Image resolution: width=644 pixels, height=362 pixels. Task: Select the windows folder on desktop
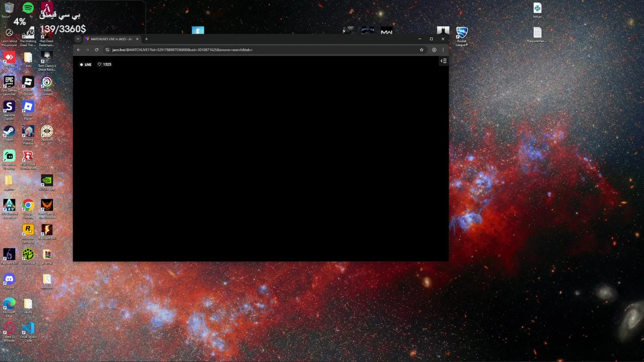click(x=47, y=281)
